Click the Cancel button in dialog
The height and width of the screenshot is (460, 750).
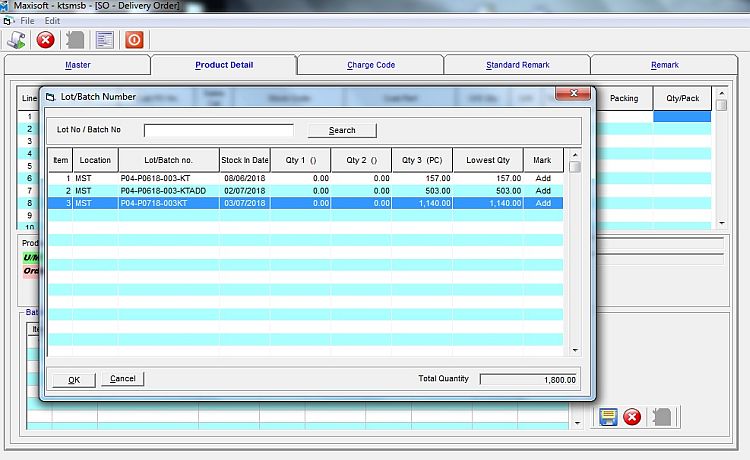click(122, 379)
